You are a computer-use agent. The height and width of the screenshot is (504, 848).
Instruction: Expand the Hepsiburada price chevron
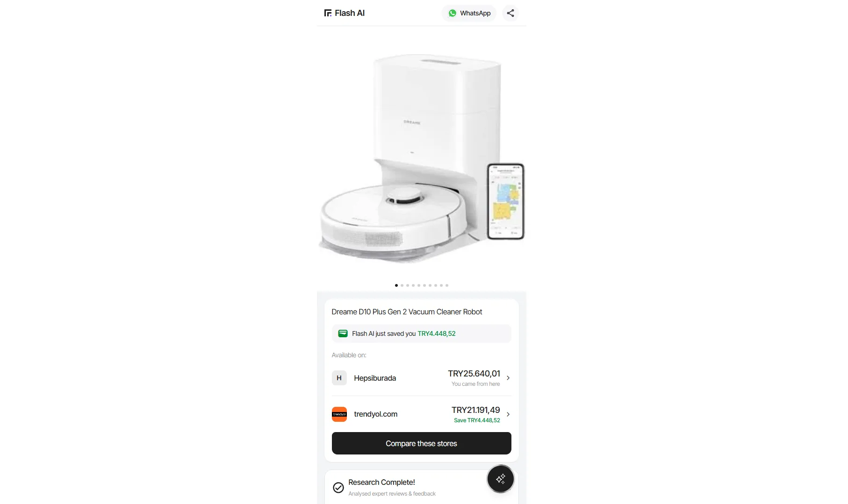(508, 378)
